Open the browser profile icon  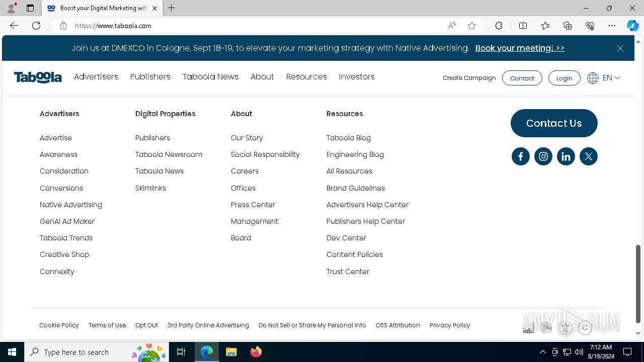pos(11,8)
